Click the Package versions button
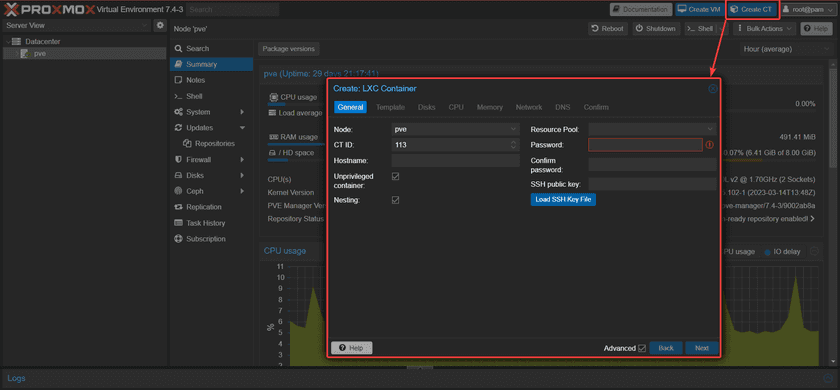Screen dimensions: 840x390 tap(288, 49)
